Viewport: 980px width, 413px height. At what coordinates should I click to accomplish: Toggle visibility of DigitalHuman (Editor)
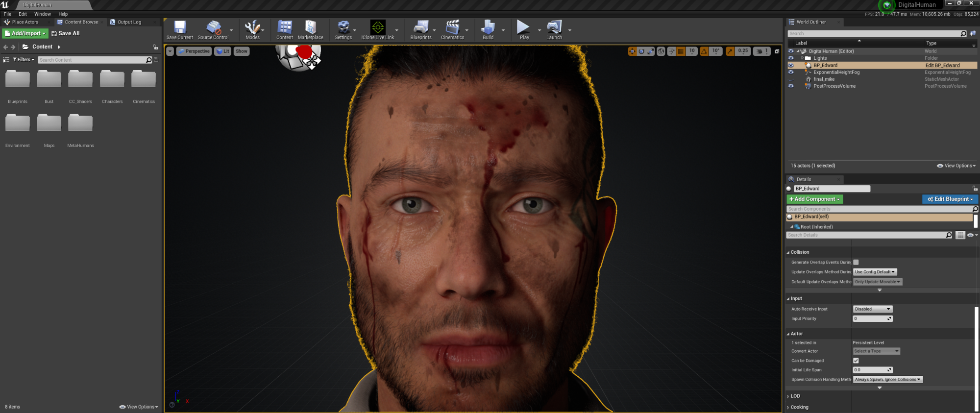click(790, 51)
